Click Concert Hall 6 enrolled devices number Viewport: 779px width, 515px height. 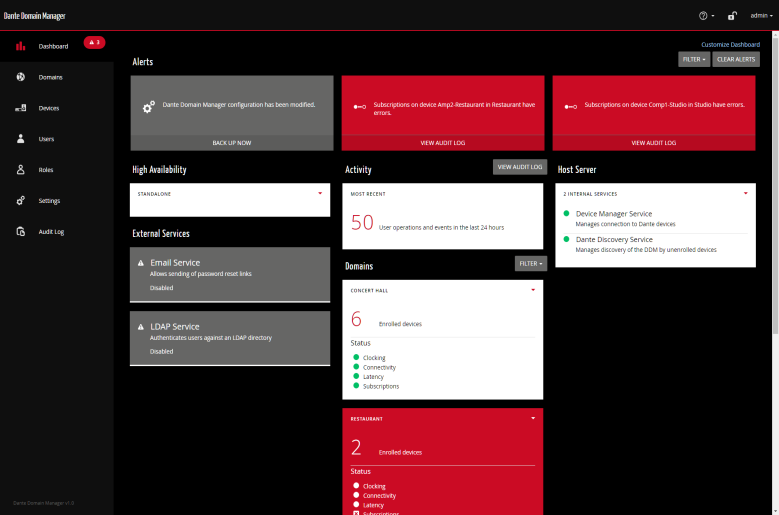click(x=356, y=319)
